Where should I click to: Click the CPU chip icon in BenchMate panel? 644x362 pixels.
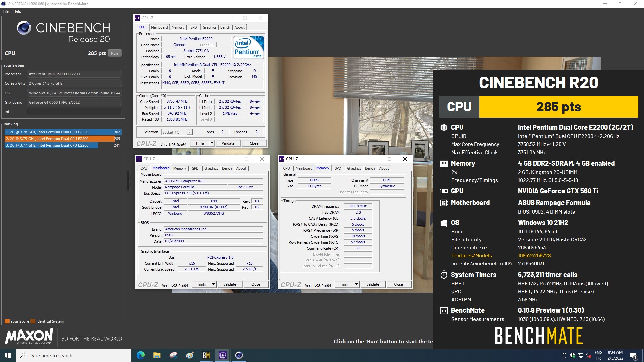point(444,127)
